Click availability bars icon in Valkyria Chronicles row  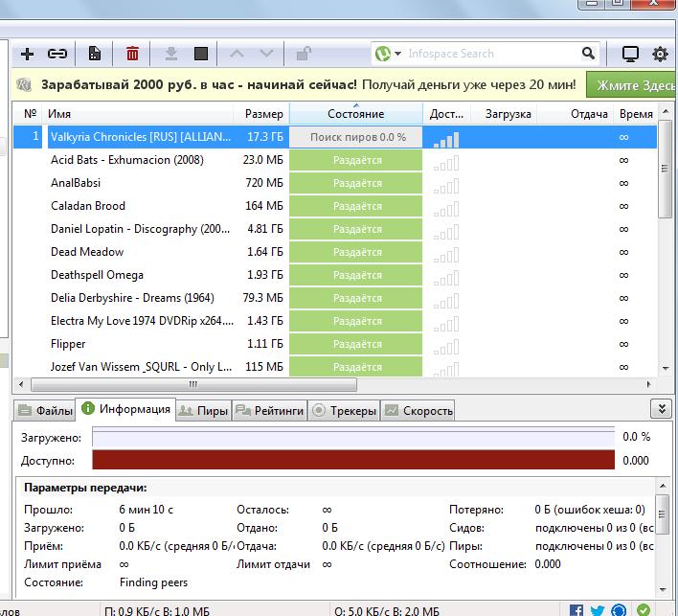(446, 139)
